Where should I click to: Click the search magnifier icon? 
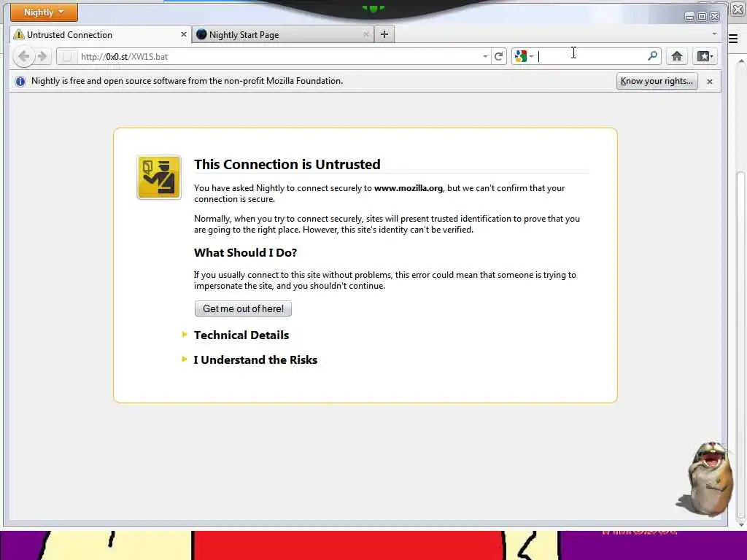coord(653,56)
